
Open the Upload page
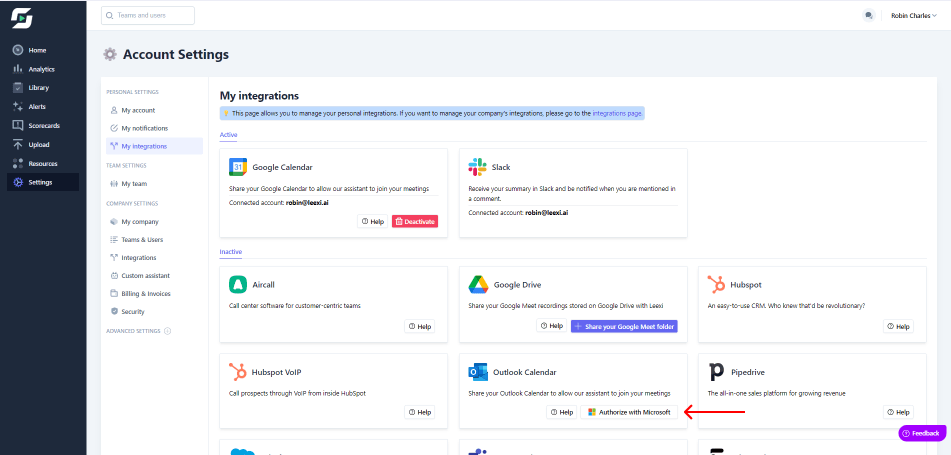(x=39, y=145)
